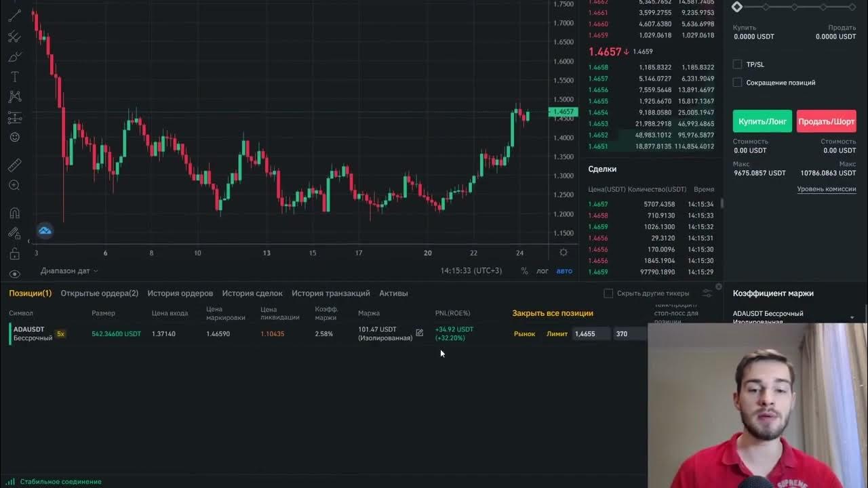Activate the zoom in tool
The image size is (868, 488).
click(x=14, y=185)
